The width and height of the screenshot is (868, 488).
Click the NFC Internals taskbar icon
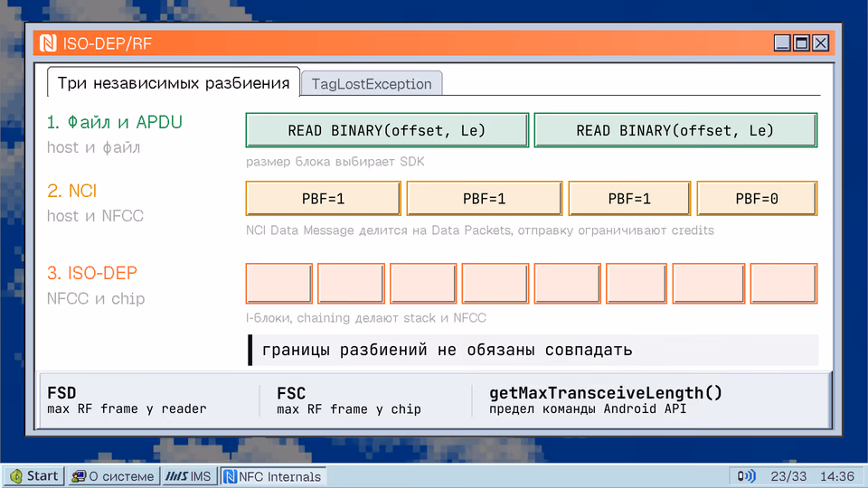click(x=230, y=476)
